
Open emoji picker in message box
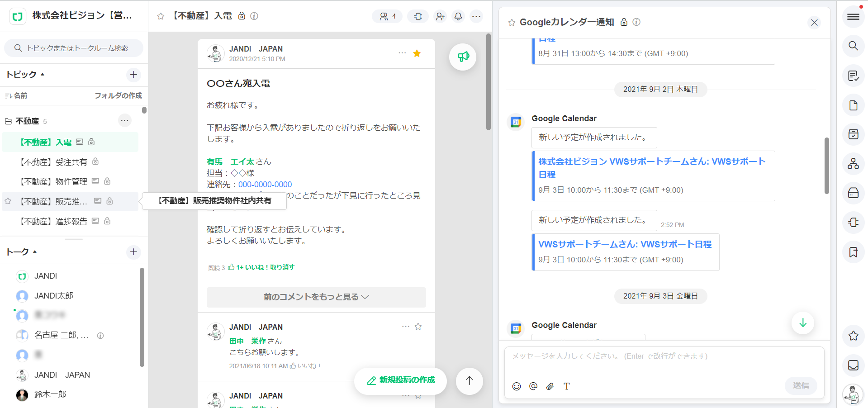[517, 386]
